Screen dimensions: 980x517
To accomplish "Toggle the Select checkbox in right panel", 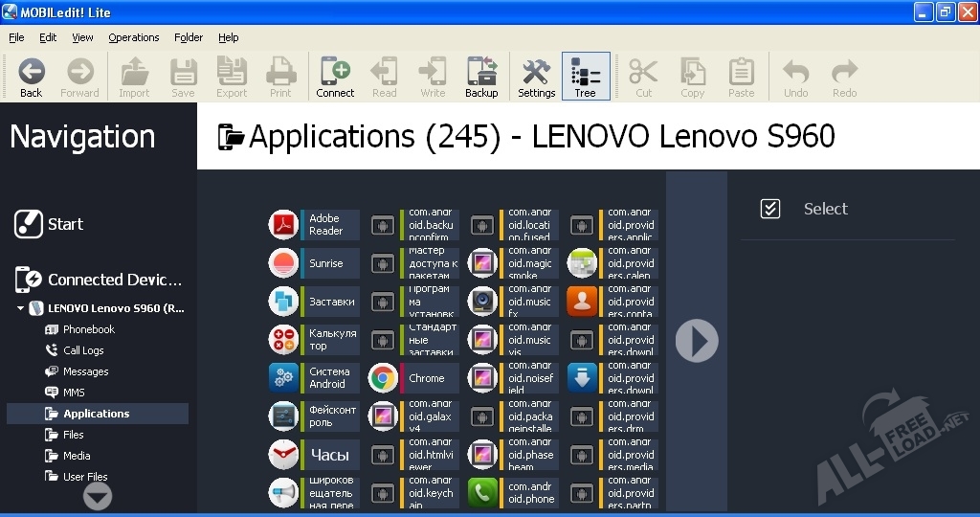I will point(770,209).
